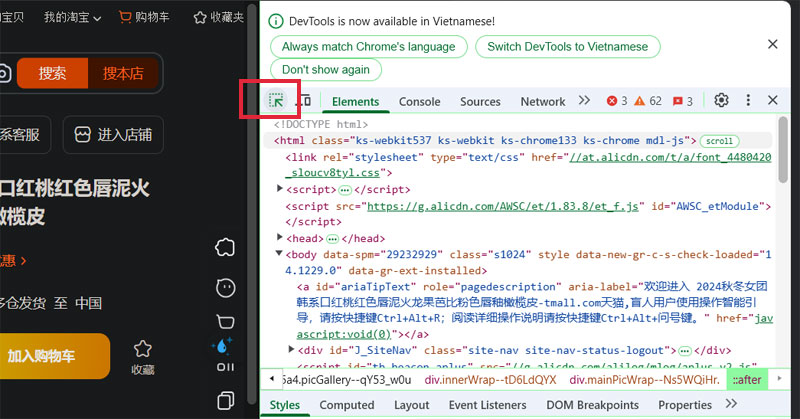Show more sidebar subtabs chevron
Screen dimensions: 800x419
point(731,404)
